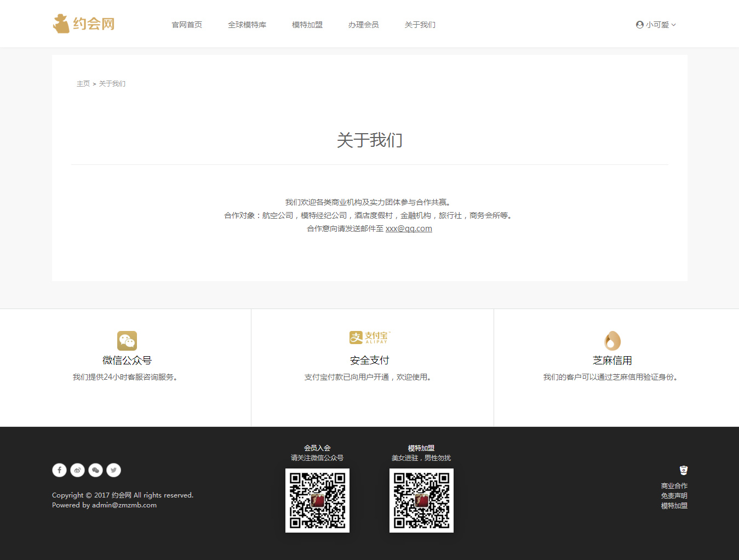Click the 主页 breadcrumb link
Screen dimensions: 739x560
click(83, 84)
